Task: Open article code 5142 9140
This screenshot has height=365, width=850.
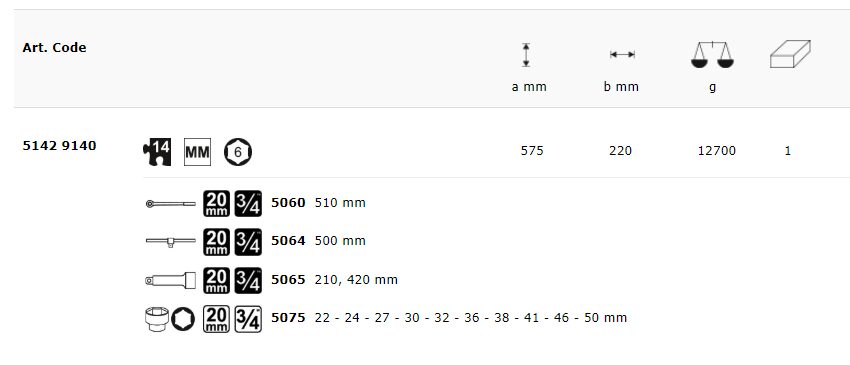Action: click(x=60, y=145)
